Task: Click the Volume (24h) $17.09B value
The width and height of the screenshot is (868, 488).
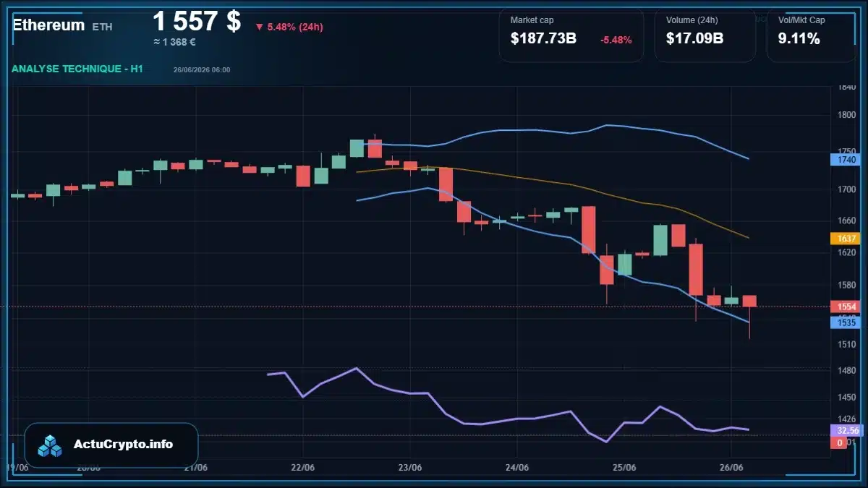Action: tap(694, 39)
